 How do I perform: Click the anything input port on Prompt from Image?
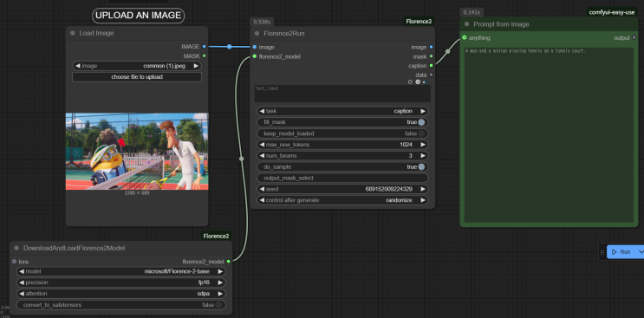pyautogui.click(x=464, y=38)
